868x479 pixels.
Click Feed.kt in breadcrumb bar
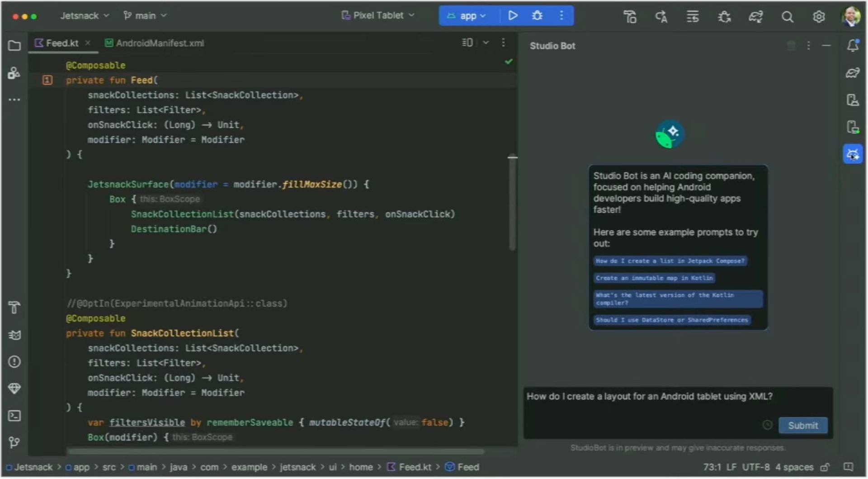point(410,467)
